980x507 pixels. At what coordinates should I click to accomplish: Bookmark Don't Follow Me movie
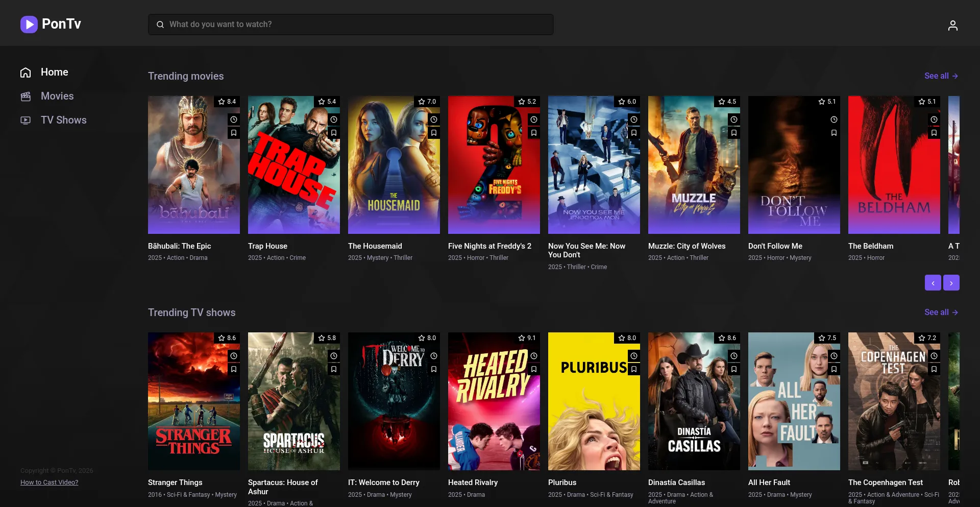coord(834,133)
